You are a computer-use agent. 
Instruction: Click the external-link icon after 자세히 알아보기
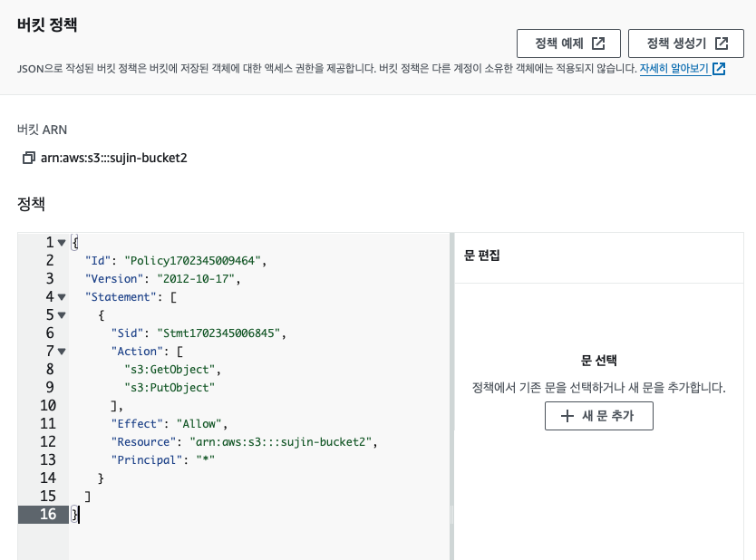click(x=719, y=69)
